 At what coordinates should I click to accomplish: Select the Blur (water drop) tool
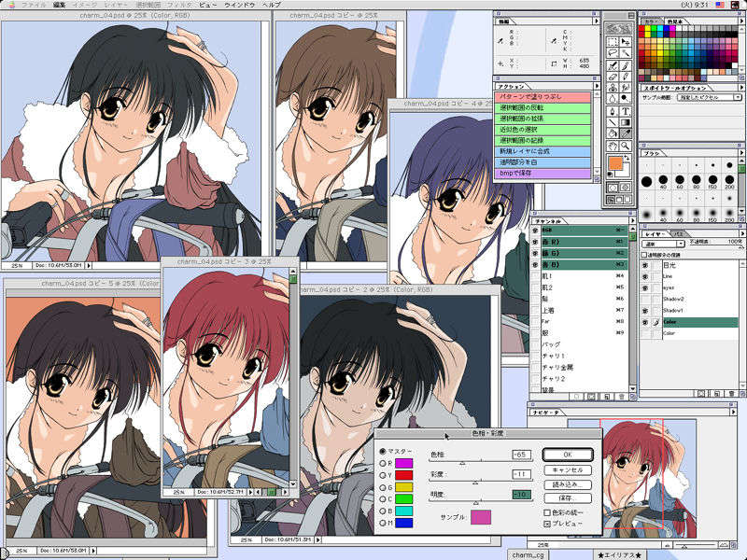point(613,99)
